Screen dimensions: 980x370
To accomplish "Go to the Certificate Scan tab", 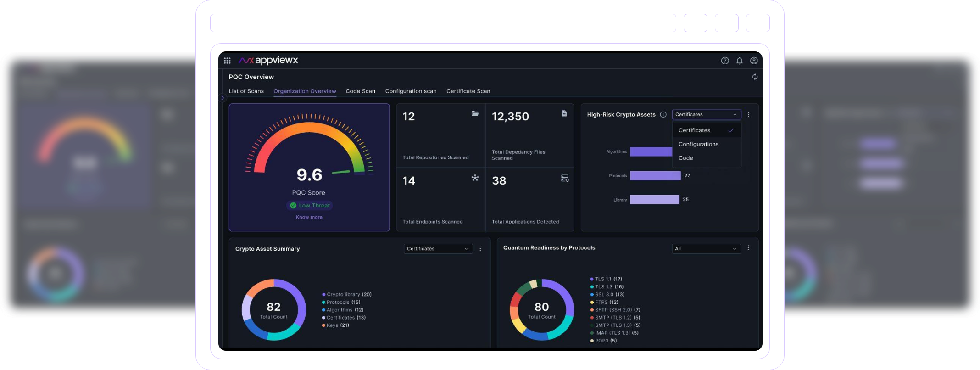I will (x=468, y=91).
